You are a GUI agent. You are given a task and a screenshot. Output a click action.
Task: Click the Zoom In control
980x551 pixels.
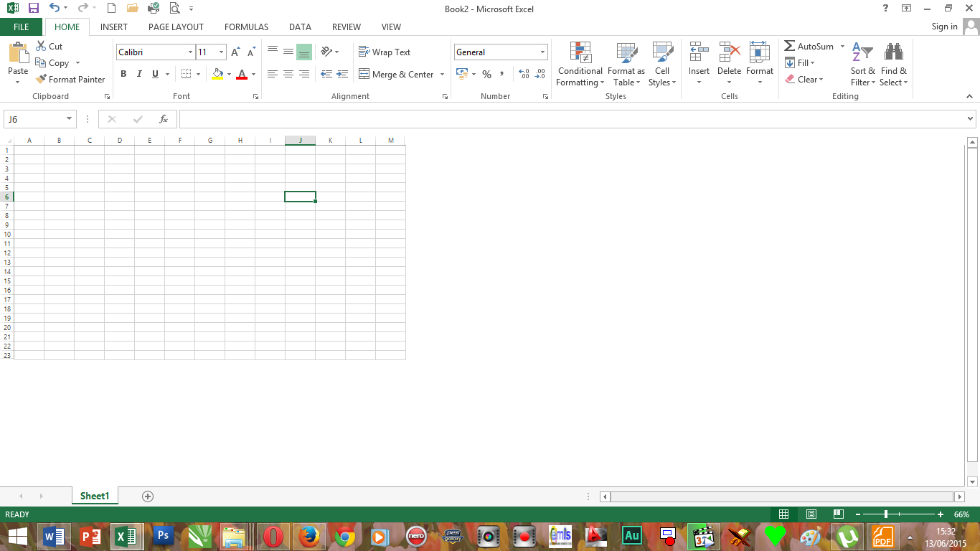click(x=940, y=514)
